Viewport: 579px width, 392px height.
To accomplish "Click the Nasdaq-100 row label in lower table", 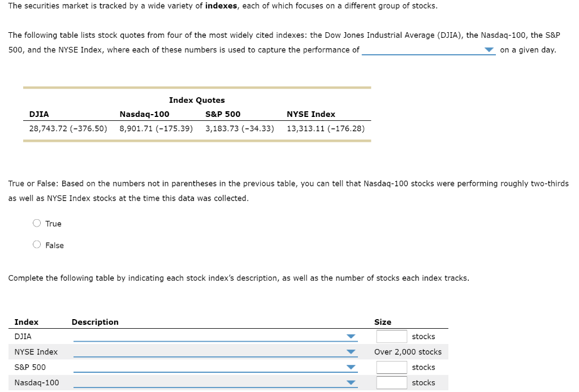I will [37, 383].
